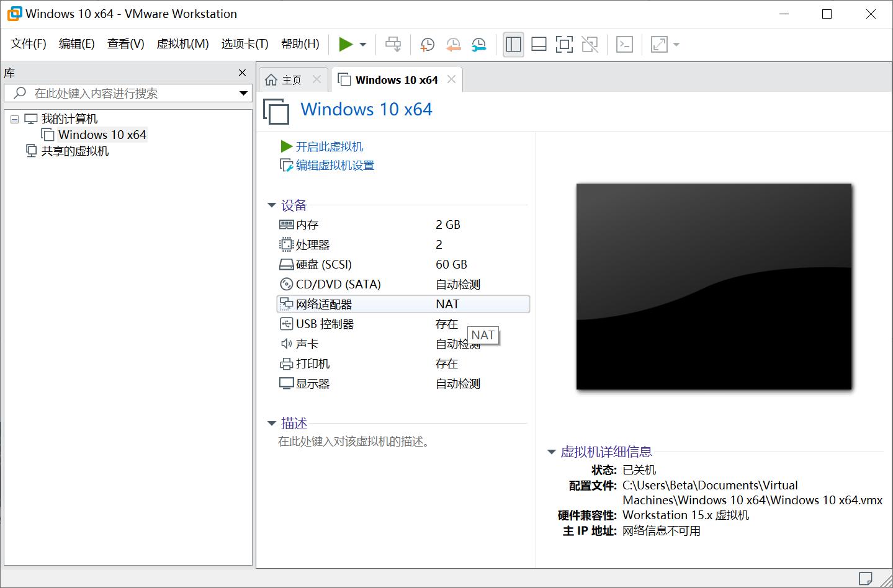Collapse the 设备 section

point(272,205)
